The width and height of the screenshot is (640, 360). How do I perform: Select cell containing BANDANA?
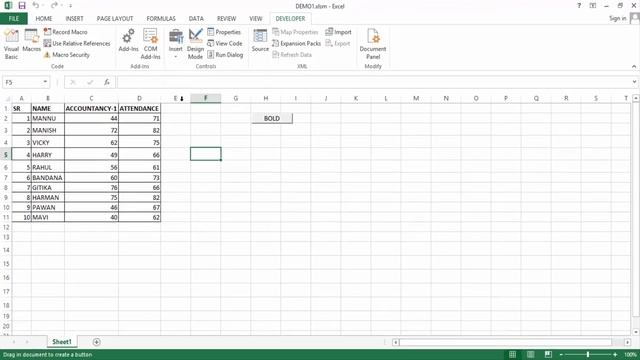[x=48, y=178]
